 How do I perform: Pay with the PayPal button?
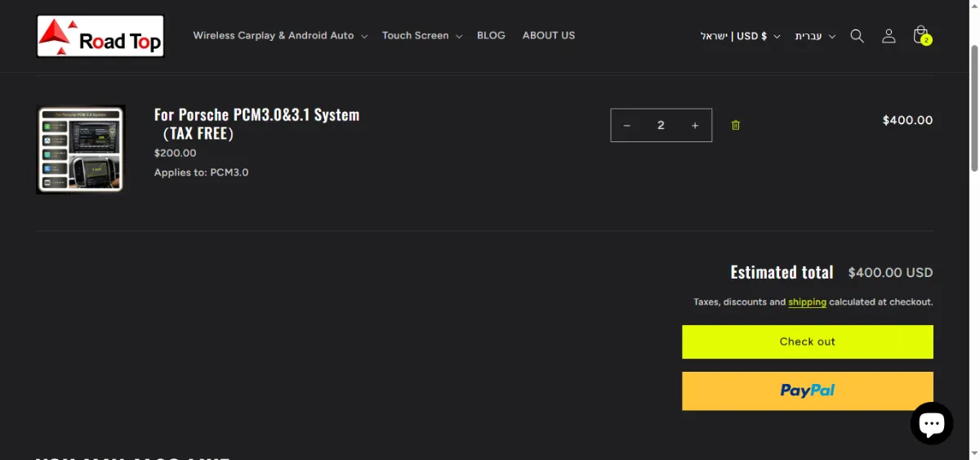[808, 391]
